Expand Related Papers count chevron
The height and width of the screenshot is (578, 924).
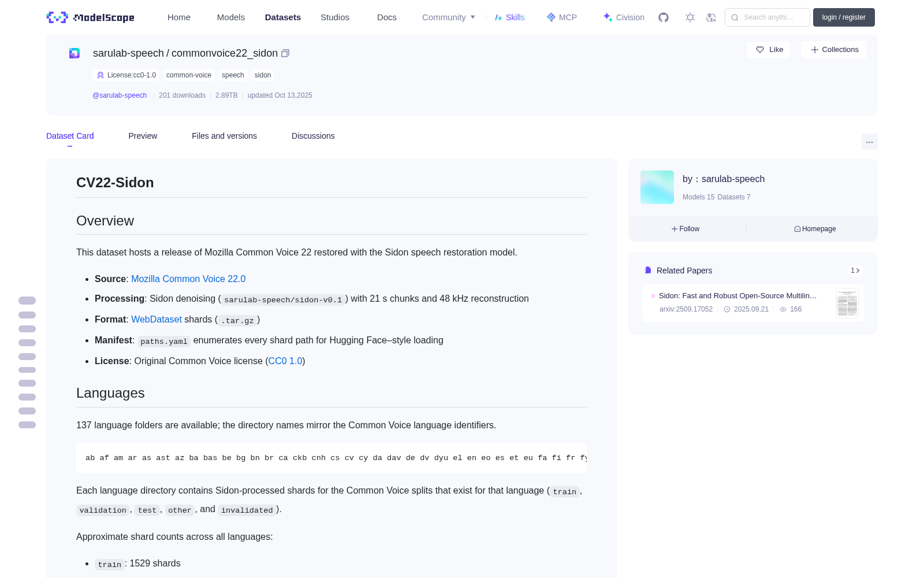tap(855, 271)
